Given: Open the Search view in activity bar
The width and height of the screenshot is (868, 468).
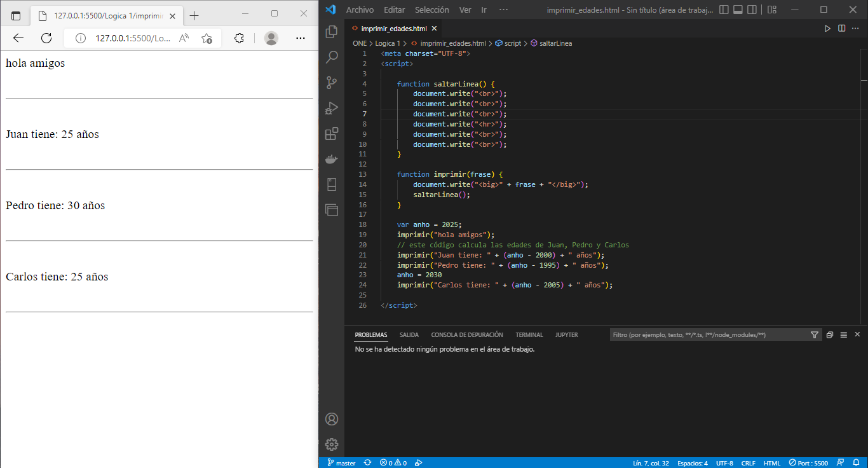Looking at the screenshot, I should click(x=331, y=57).
